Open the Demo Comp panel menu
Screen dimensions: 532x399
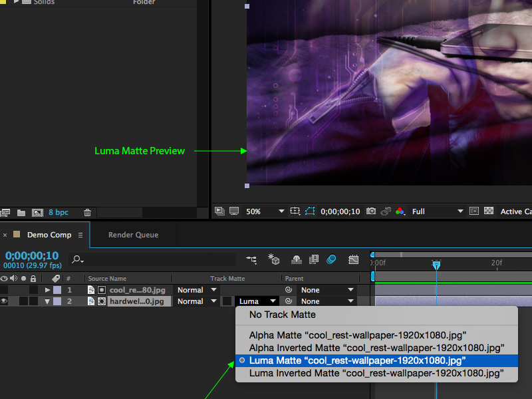click(x=80, y=235)
